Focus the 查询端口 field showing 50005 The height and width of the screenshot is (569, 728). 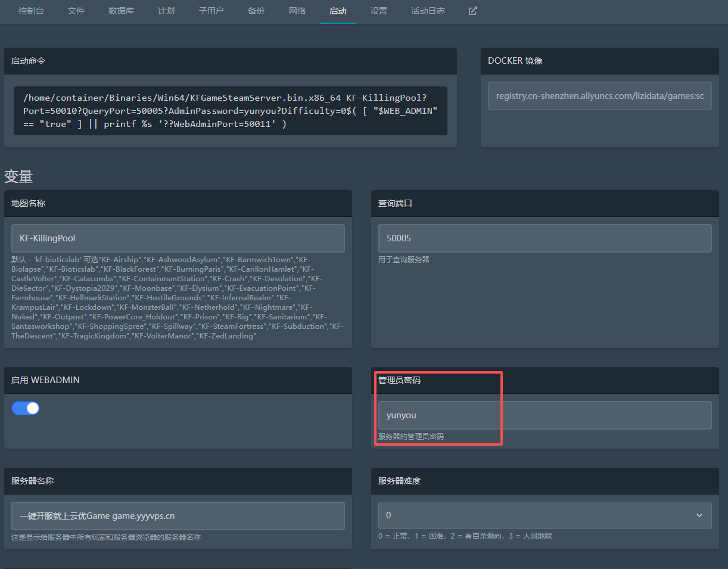(544, 238)
